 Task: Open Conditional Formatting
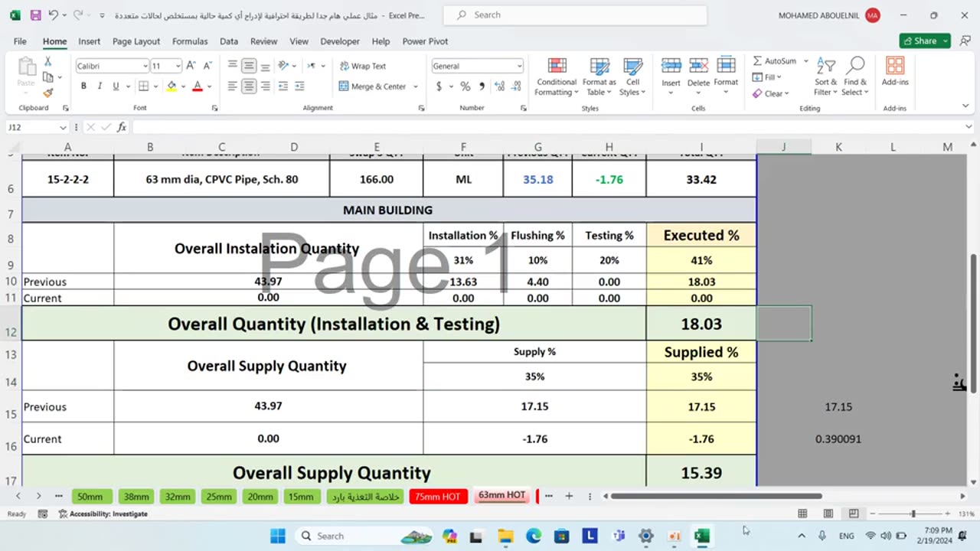556,77
